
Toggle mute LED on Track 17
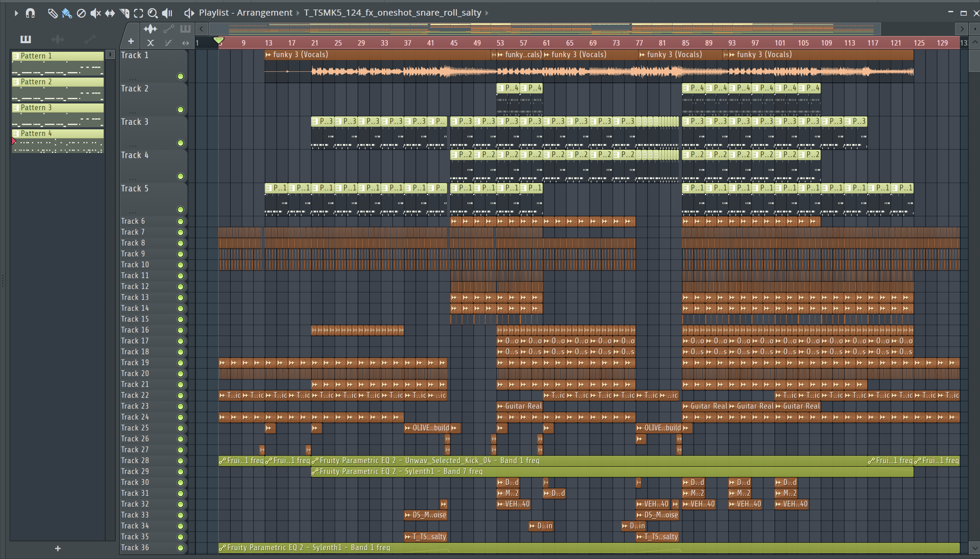(x=180, y=341)
